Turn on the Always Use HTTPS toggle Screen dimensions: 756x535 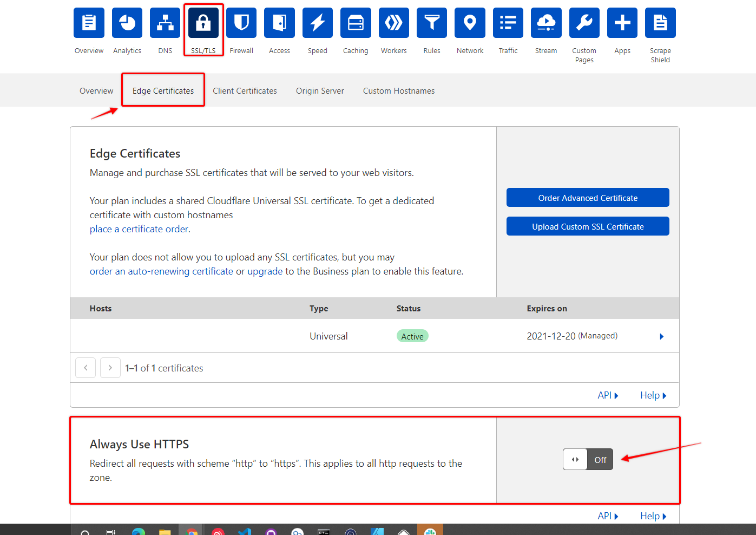coord(588,459)
